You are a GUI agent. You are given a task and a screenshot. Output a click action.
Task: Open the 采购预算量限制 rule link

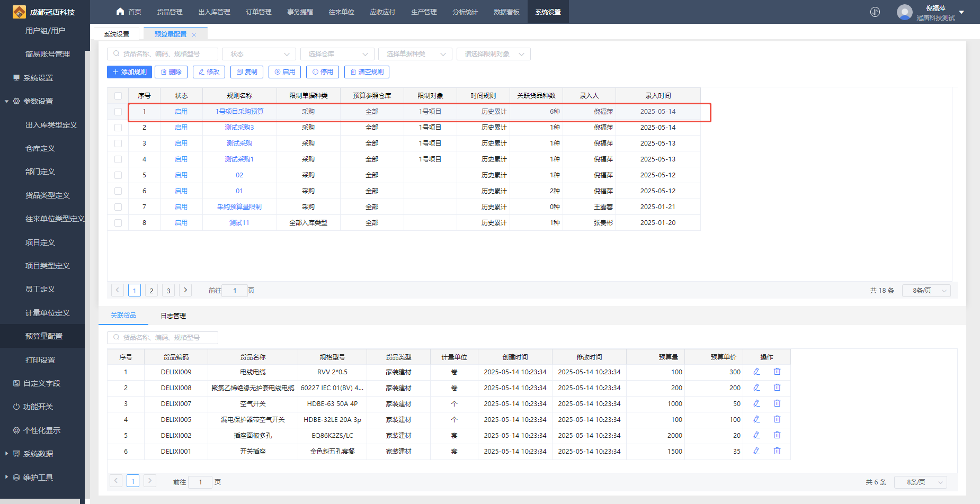(239, 207)
